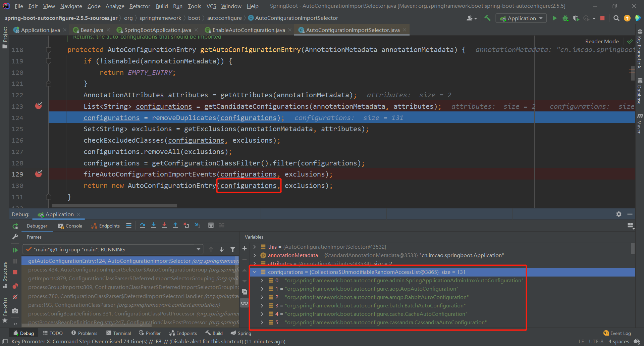
Task: Open the Refactor menu
Action: pos(140,6)
